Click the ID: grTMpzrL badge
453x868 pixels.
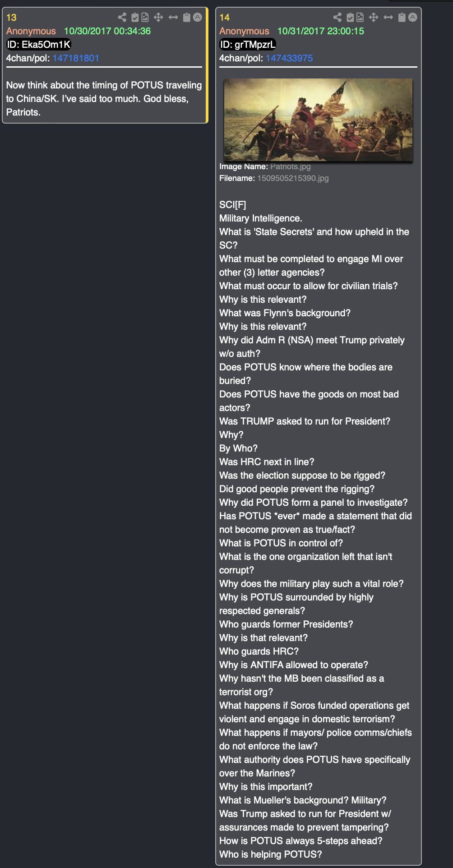247,45
